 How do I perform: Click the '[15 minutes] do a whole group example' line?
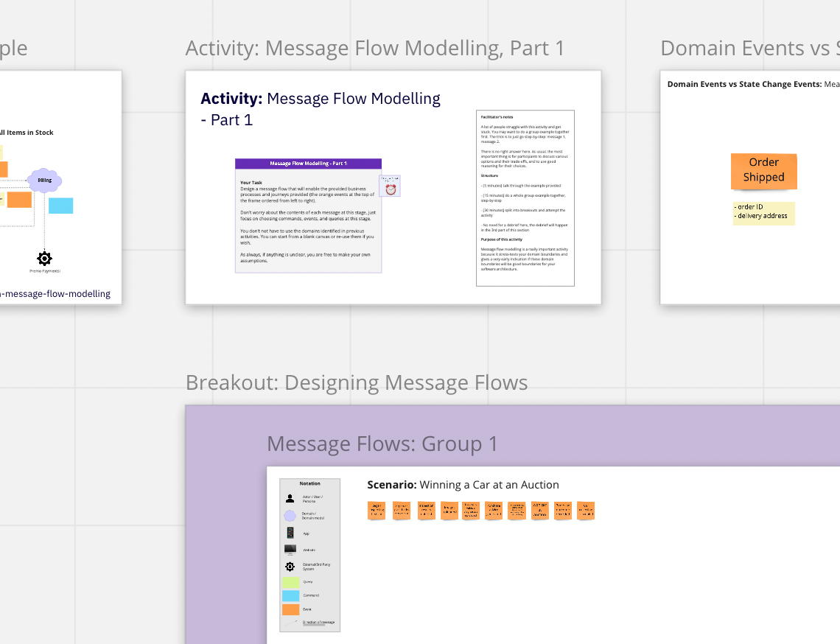[x=523, y=197]
